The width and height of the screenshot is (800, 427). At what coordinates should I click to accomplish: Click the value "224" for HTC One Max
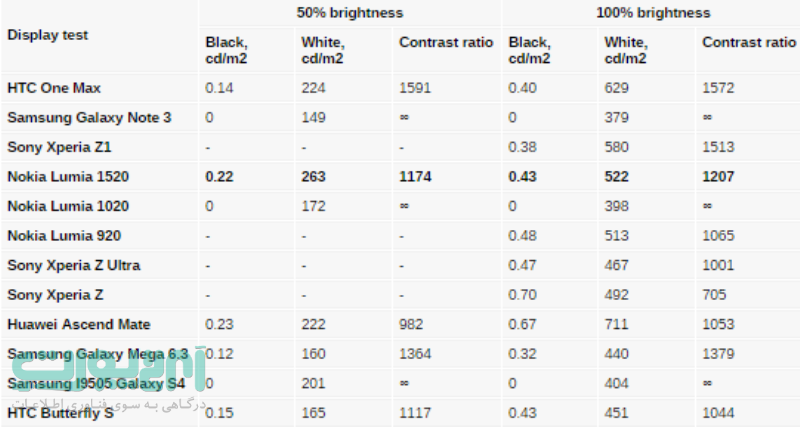pyautogui.click(x=313, y=88)
